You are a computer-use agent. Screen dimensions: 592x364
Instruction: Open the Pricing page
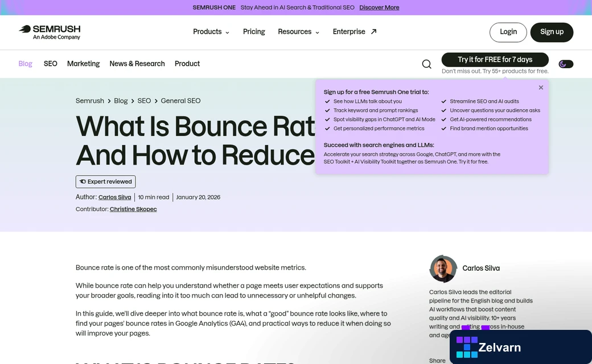click(x=254, y=32)
